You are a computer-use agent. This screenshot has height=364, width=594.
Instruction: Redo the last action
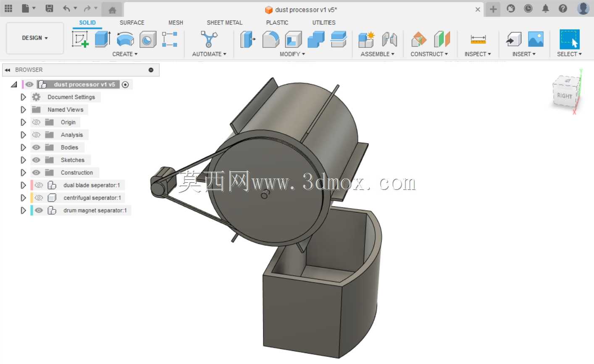[x=87, y=8]
